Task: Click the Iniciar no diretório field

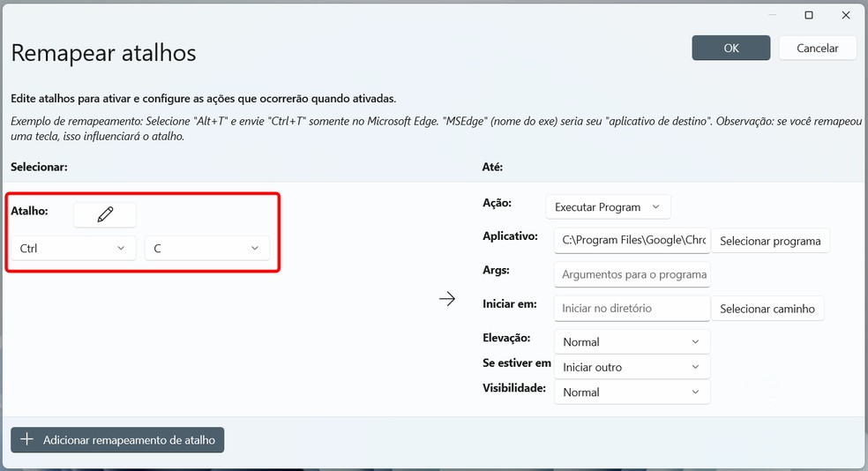Action: (x=632, y=309)
